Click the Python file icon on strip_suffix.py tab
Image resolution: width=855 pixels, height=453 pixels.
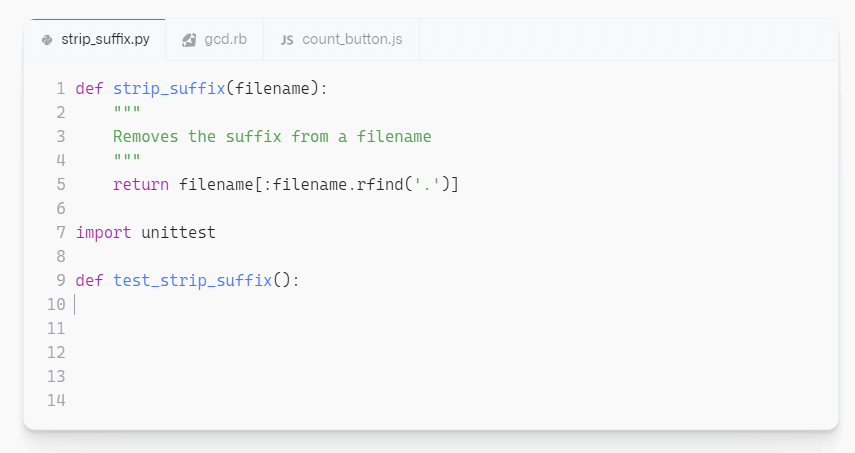(47, 41)
